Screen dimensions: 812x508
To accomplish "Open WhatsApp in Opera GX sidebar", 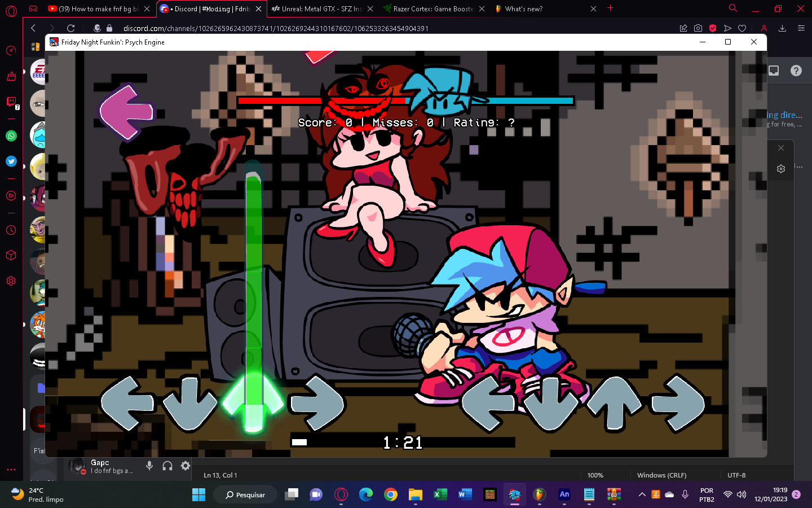I will click(x=11, y=135).
